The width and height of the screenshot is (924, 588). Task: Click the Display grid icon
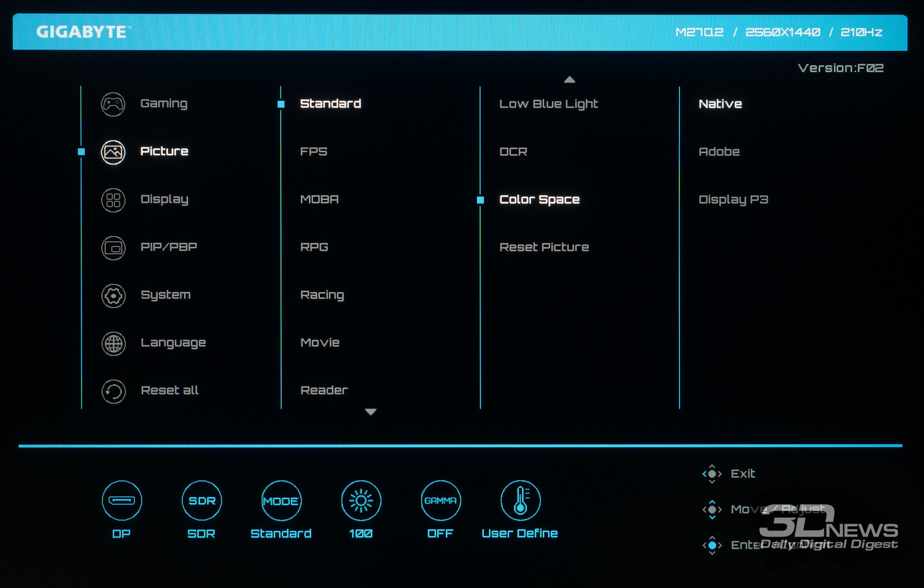click(113, 200)
